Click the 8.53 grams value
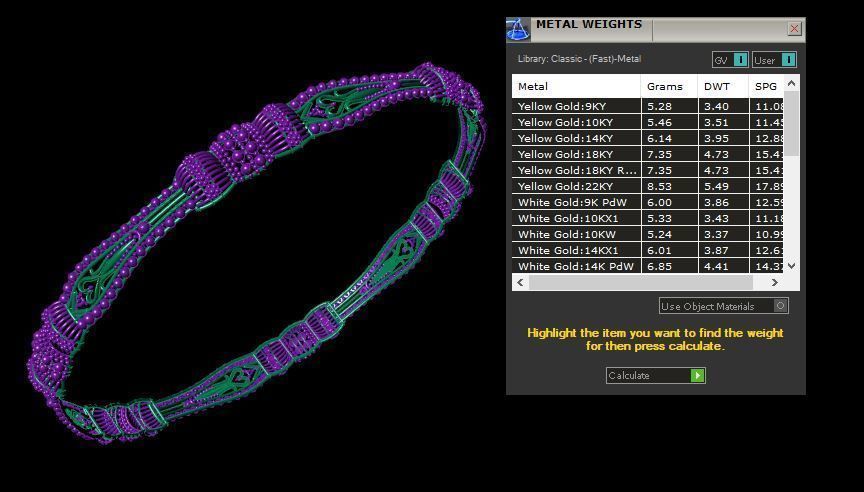Image resolution: width=864 pixels, height=492 pixels. coord(659,186)
